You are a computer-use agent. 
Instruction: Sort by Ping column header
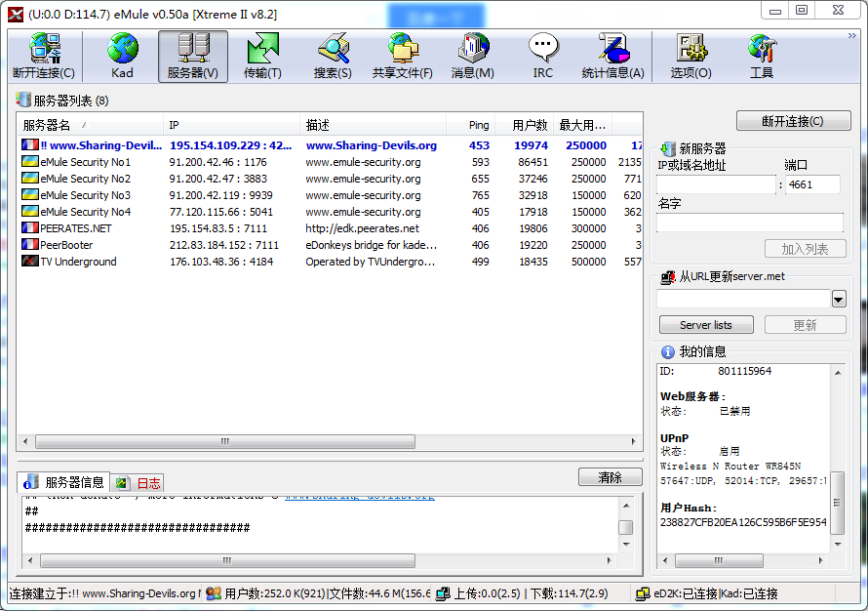pyautogui.click(x=470, y=125)
